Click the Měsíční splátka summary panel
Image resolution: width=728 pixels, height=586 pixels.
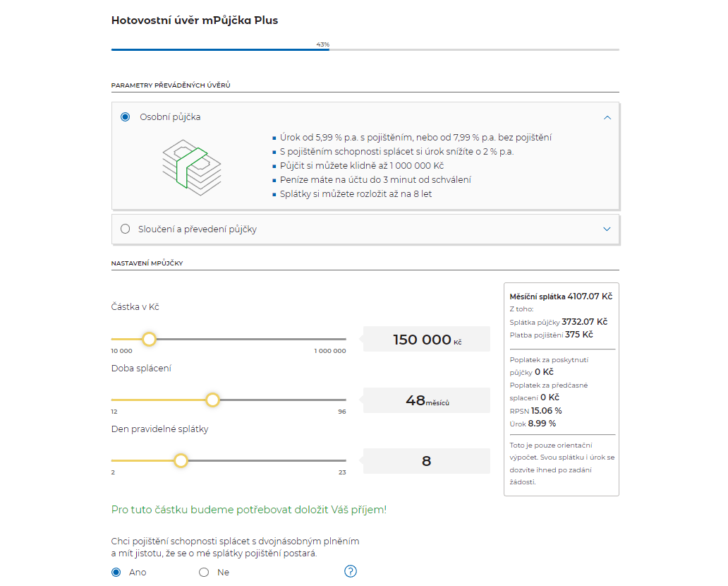tap(561, 389)
